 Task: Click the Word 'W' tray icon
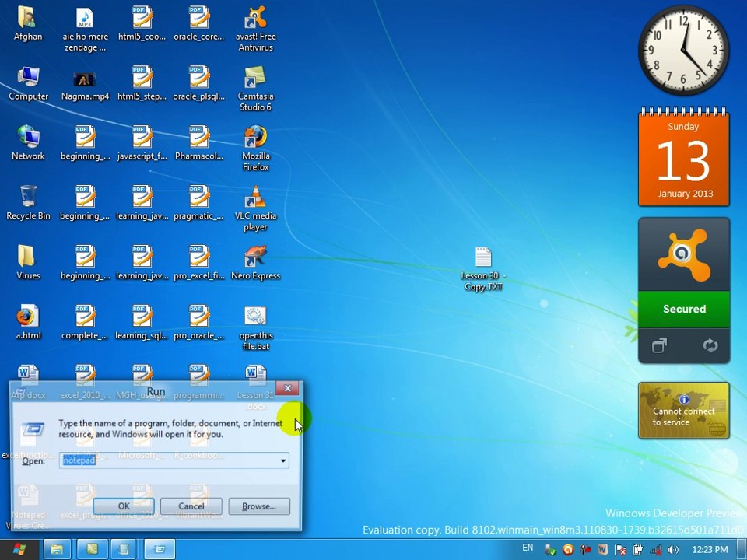[x=602, y=550]
